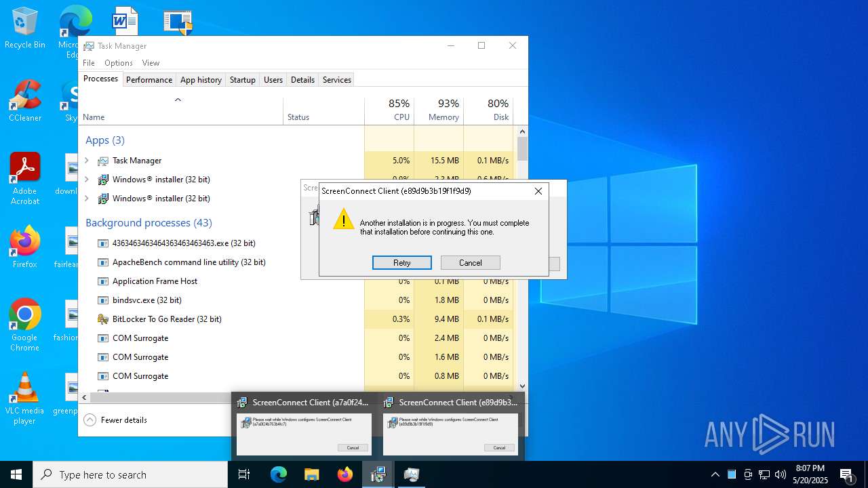Collapse with Fewer details button
This screenshot has width=868, height=488.
click(x=116, y=420)
